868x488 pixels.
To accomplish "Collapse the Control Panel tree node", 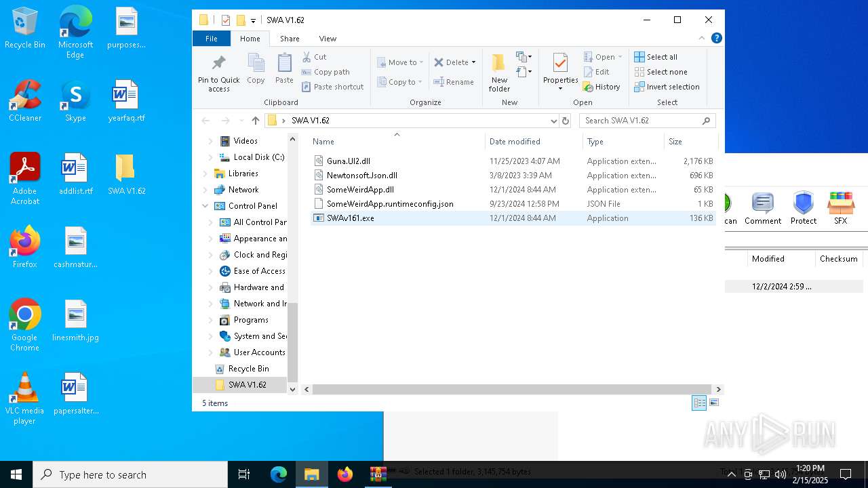I will [x=205, y=206].
